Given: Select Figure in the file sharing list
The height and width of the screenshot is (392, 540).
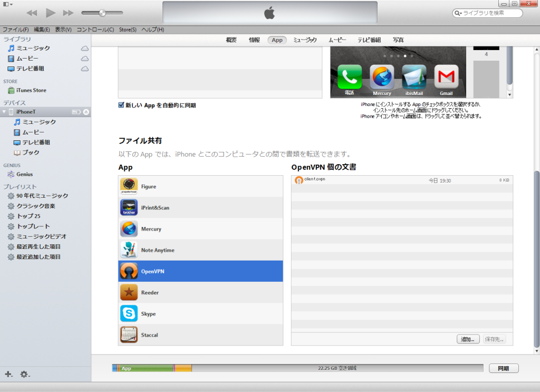Looking at the screenshot, I should tap(200, 186).
